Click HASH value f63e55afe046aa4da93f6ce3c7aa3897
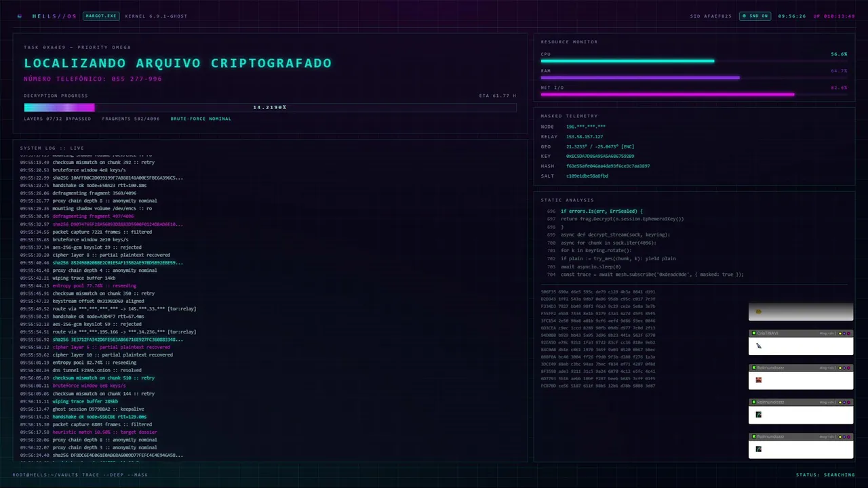 pyautogui.click(x=608, y=166)
